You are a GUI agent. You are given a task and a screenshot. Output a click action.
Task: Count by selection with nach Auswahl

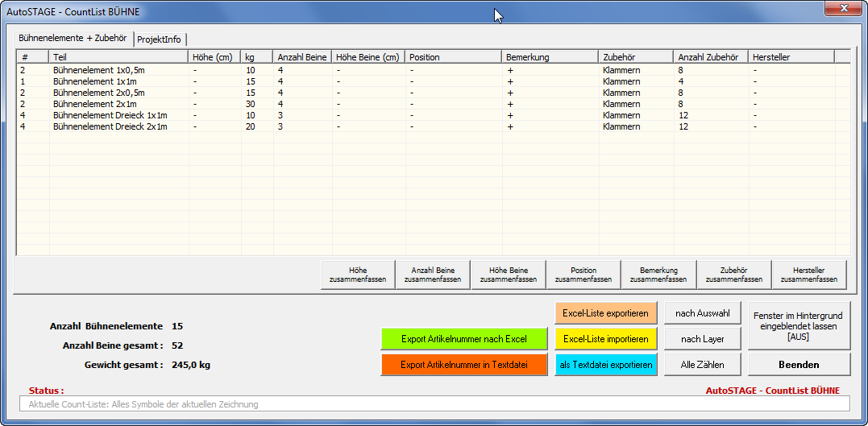702,313
